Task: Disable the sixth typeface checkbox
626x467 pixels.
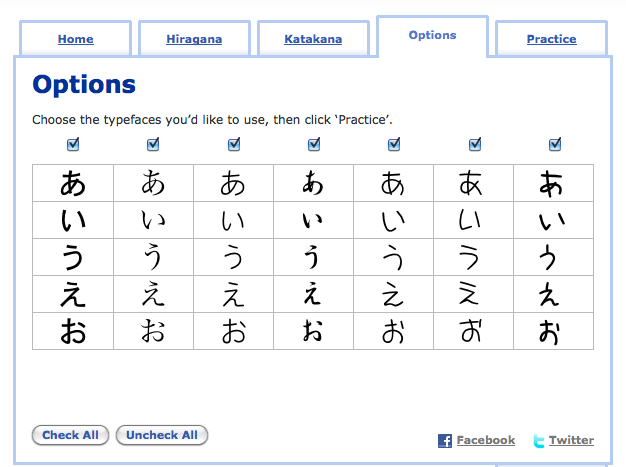Action: 475,145
